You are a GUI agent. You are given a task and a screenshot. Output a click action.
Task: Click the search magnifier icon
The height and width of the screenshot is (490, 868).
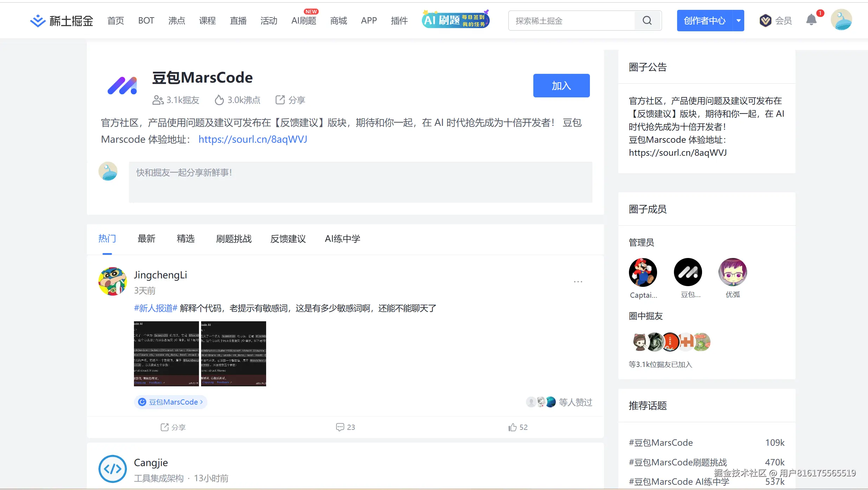pos(647,21)
